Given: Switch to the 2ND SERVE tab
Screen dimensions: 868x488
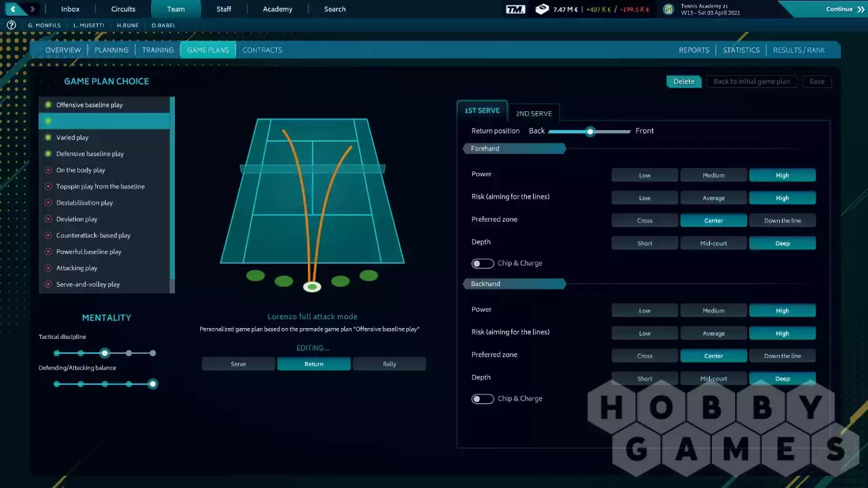Looking at the screenshot, I should [534, 114].
